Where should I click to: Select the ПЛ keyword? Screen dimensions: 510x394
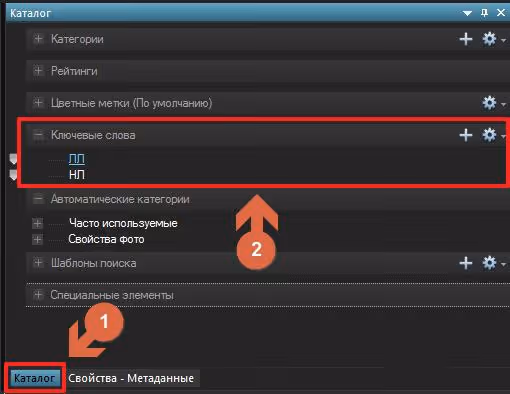pyautogui.click(x=77, y=159)
